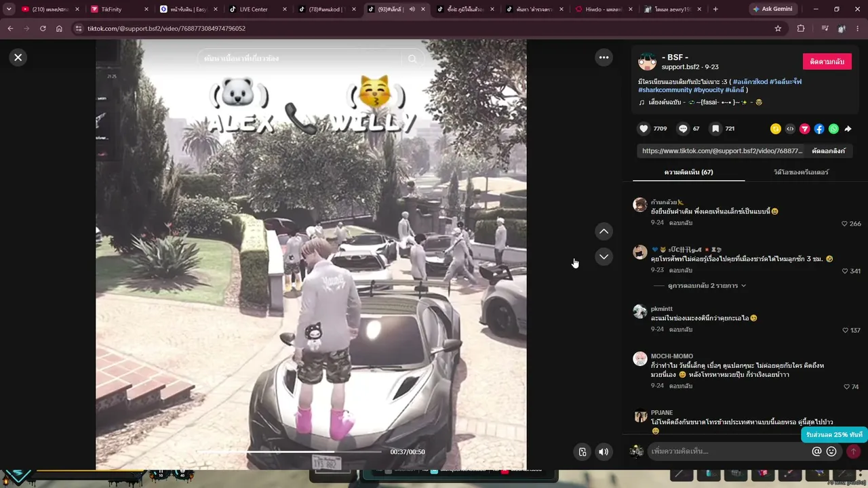Viewport: 868px width, 488px height.
Task: Send to friends with the red paper-plane icon
Action: (x=805, y=129)
